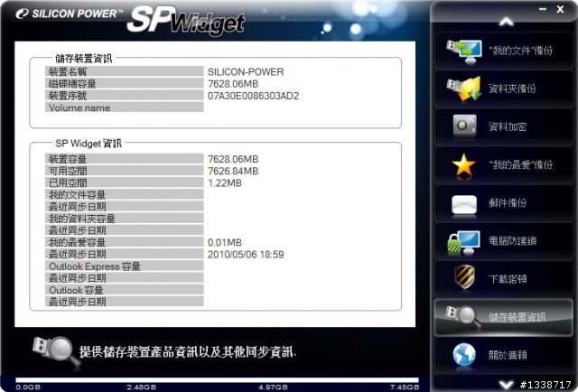
Task: Click the 資料加密 safe icon
Action: point(464,126)
